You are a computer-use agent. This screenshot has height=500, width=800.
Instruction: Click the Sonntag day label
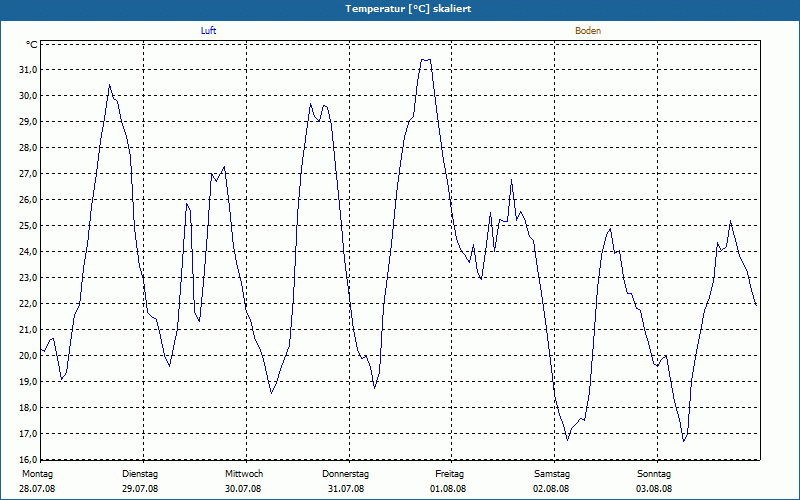[654, 474]
